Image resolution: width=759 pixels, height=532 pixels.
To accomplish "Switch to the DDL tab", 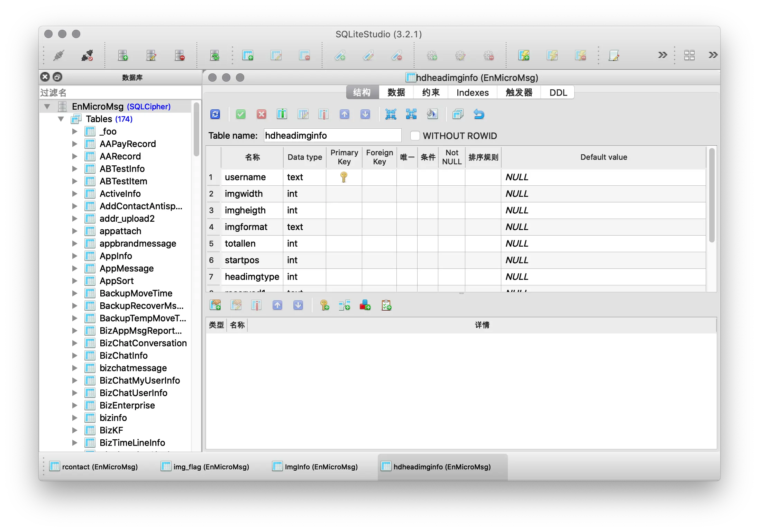I will 558,93.
